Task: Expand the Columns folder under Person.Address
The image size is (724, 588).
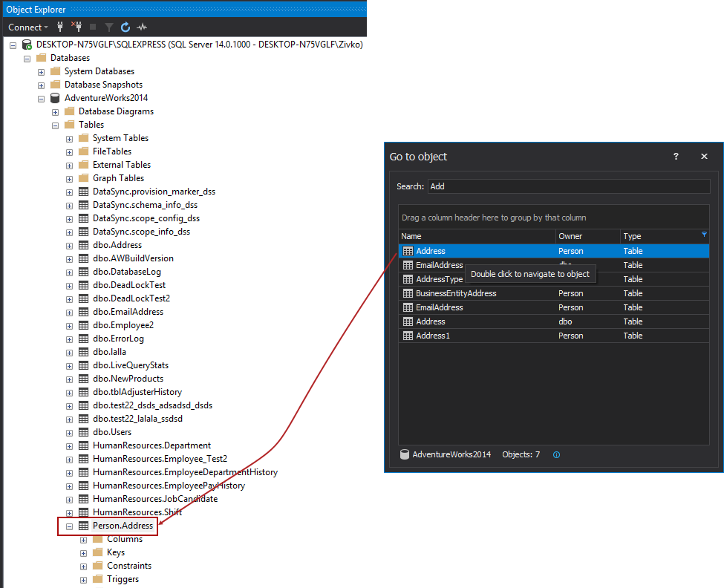Action: (83, 539)
